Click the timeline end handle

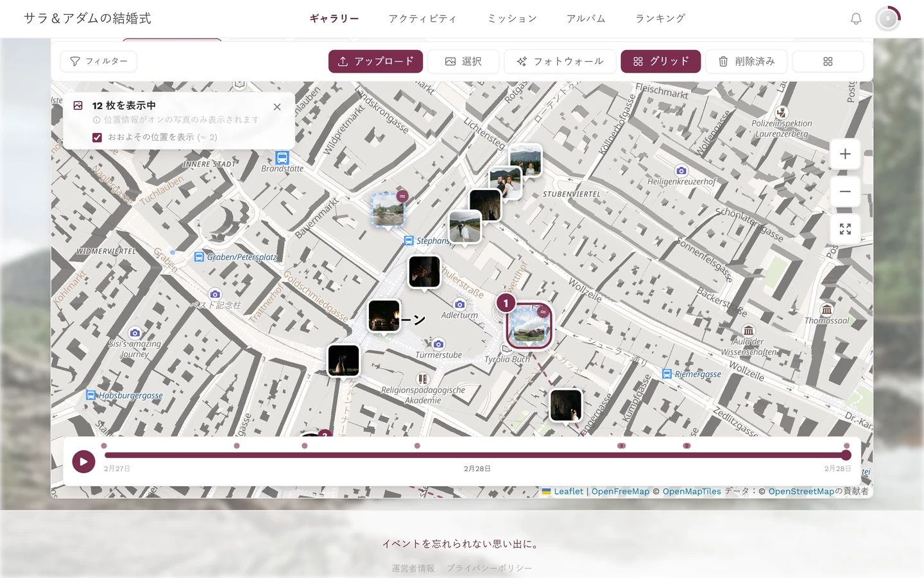[x=846, y=455]
